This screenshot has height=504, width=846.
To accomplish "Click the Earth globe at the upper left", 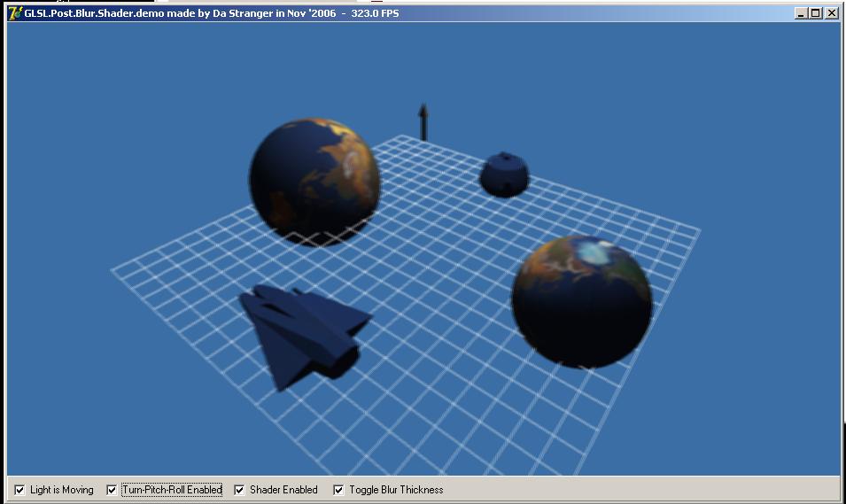I will [x=315, y=182].
